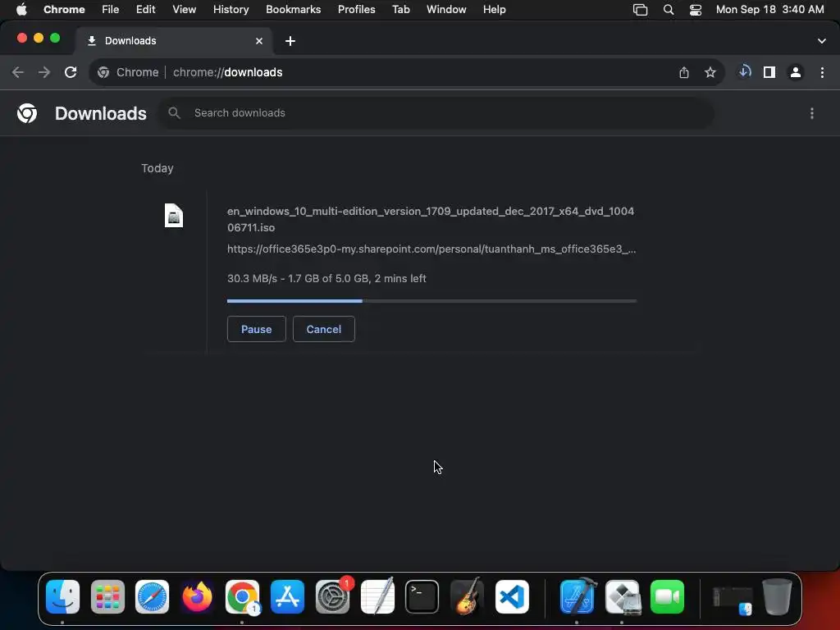Open the Bookmarks menu
840x630 pixels.
pos(294,10)
